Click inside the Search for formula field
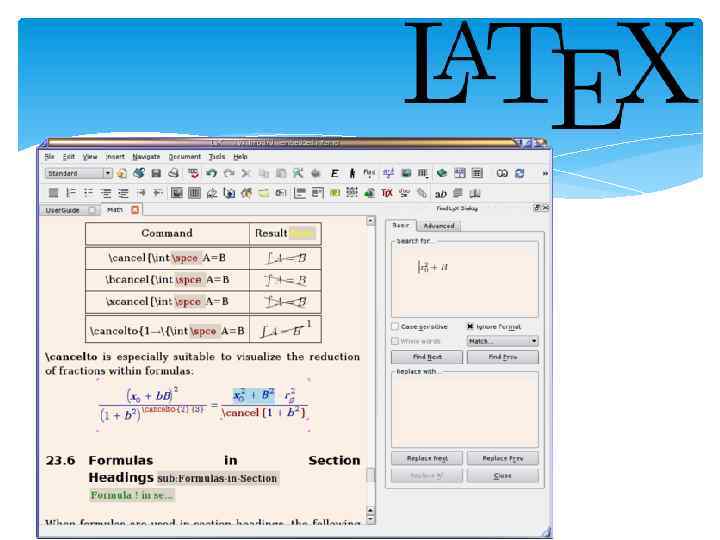The height and width of the screenshot is (540, 720). [465, 281]
